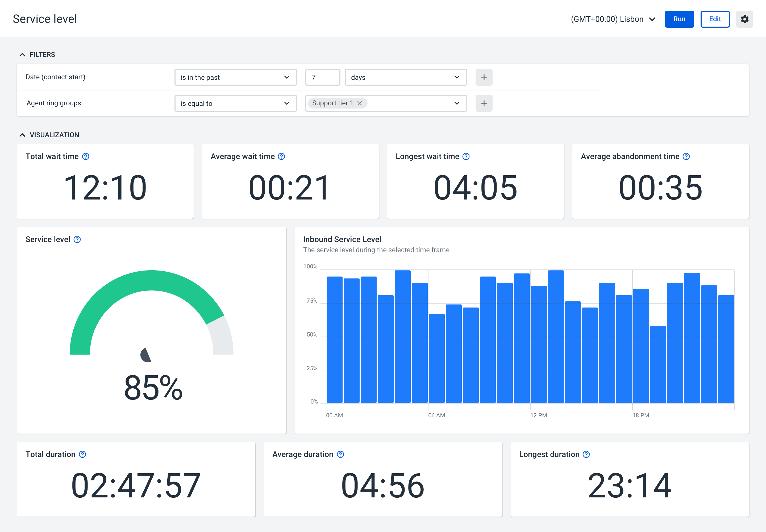Click help icon beside Average wait time

tap(281, 156)
